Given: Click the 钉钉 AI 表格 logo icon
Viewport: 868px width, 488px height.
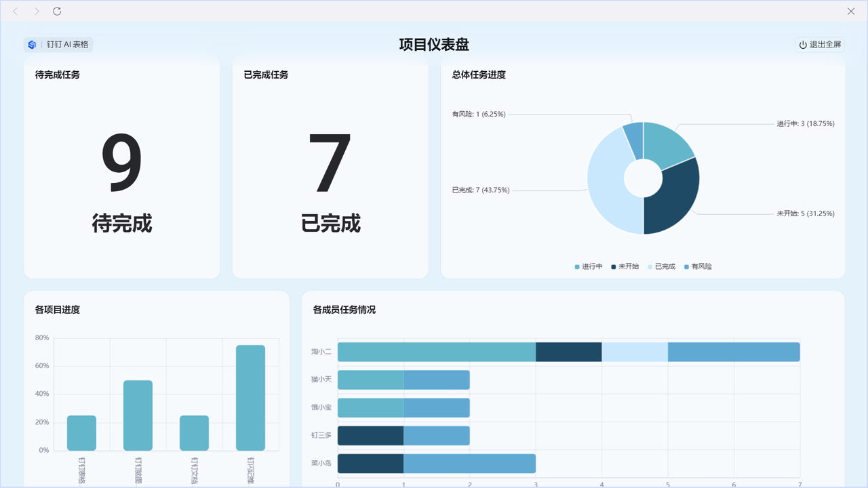Looking at the screenshot, I should [x=32, y=45].
